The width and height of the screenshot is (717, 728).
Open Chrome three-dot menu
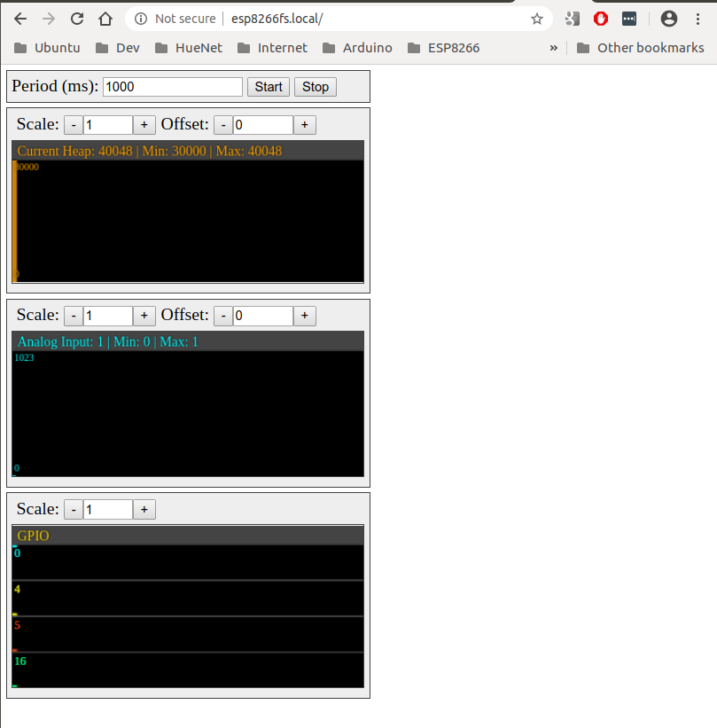point(700,19)
